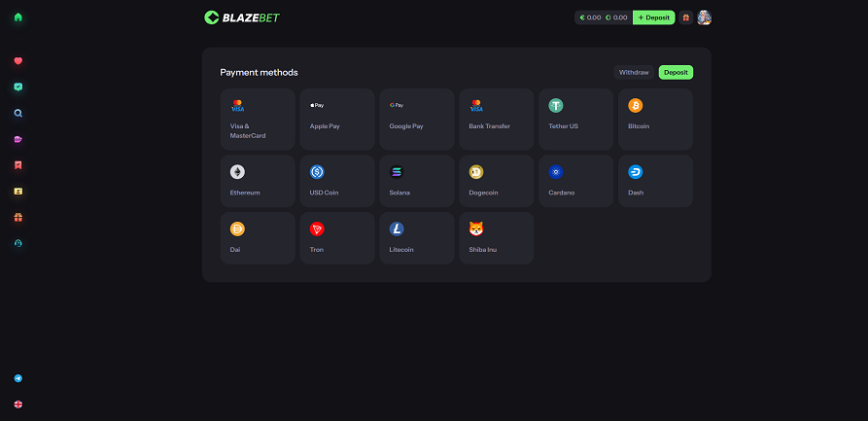Click the gift icon in the header
Screen dimensions: 868x421
coord(686,18)
